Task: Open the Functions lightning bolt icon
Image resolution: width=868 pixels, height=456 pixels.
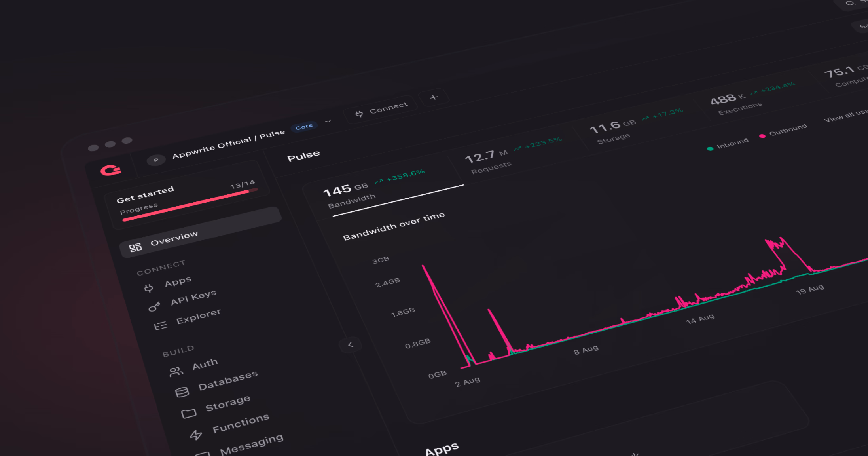Action: [x=196, y=435]
